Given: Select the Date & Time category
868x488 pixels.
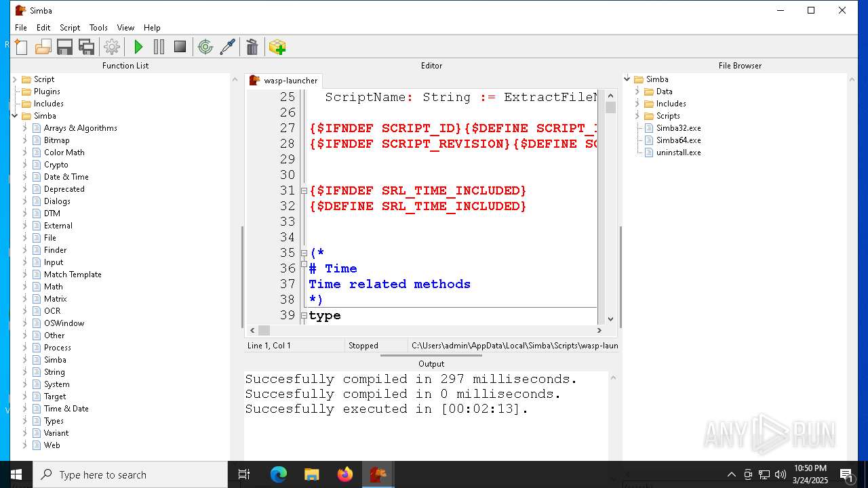Looking at the screenshot, I should 66,177.
